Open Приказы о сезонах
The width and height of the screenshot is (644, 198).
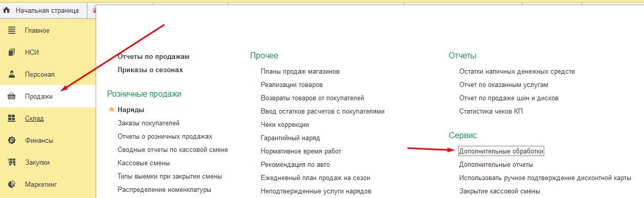click(150, 70)
